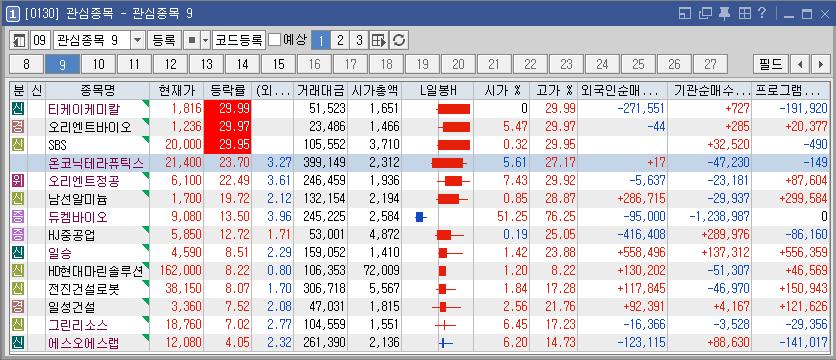This screenshot has height=360, width=836.
Task: Click the 외국인순매... column header
Action: pyautogui.click(x=622, y=91)
